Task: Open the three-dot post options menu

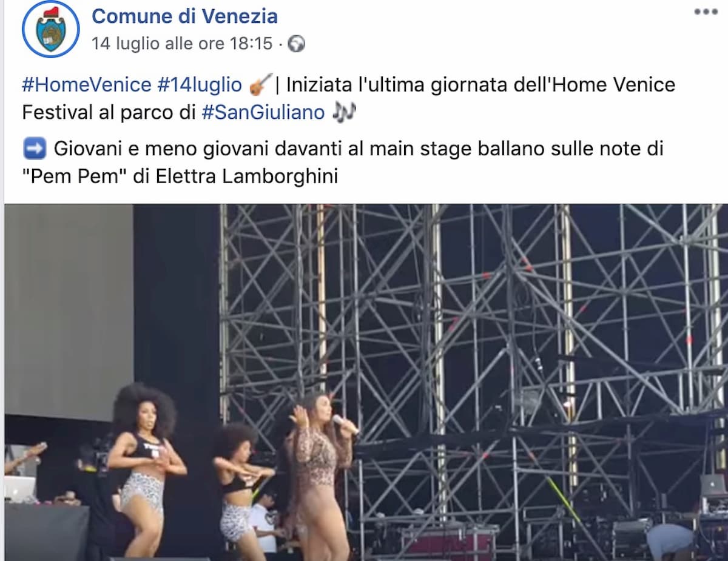Action: click(706, 13)
